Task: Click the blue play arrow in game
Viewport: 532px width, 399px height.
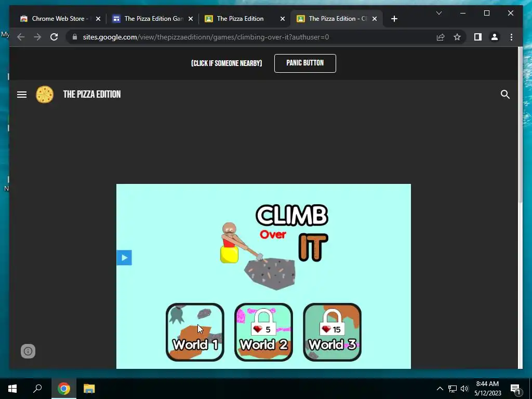Action: [124, 258]
